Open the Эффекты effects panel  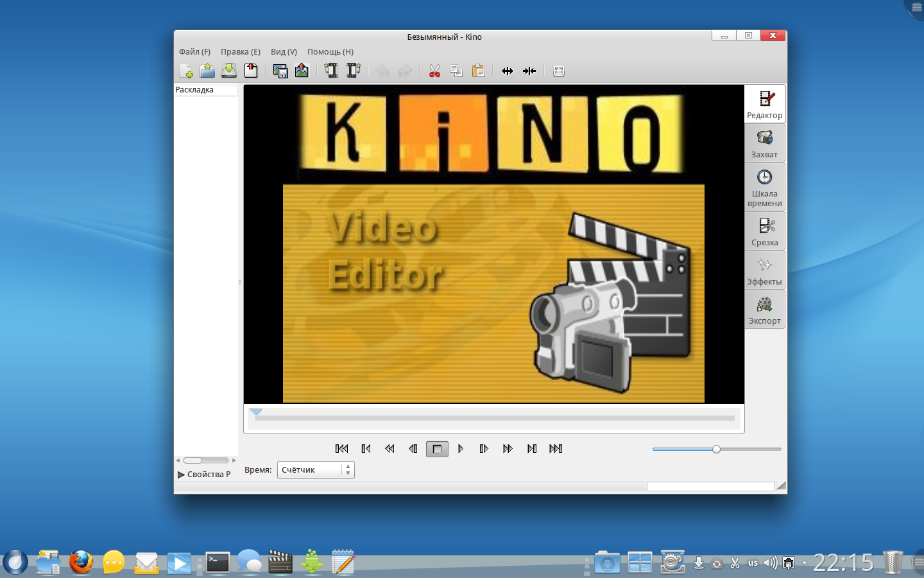point(764,270)
